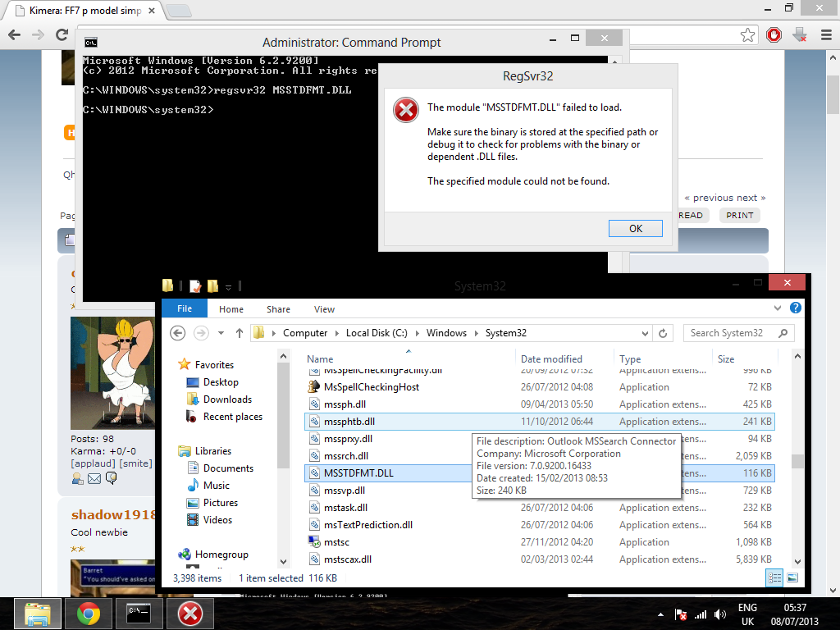This screenshot has width=840, height=630.
Task: Click Local Disk (C:) breadcrumb
Action: point(377,333)
